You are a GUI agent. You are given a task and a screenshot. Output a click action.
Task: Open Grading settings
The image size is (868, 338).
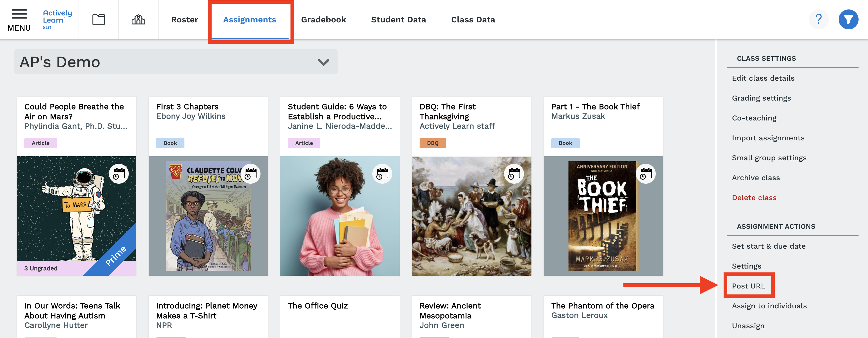pos(761,98)
